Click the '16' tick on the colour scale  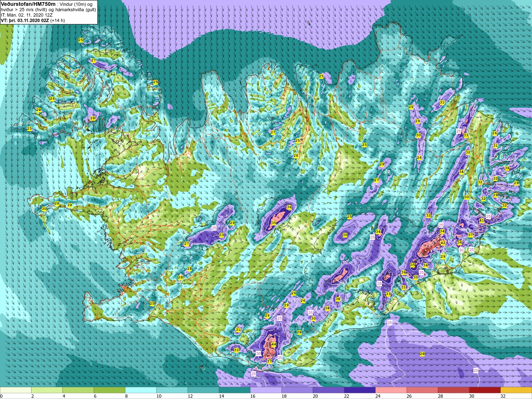(253, 396)
